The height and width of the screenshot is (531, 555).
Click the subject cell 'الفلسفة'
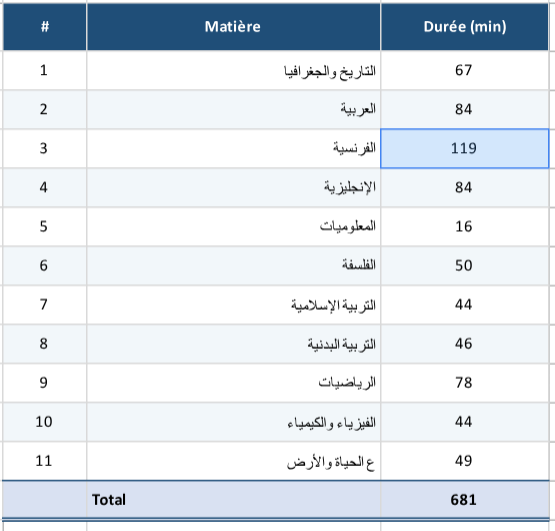[234, 266]
